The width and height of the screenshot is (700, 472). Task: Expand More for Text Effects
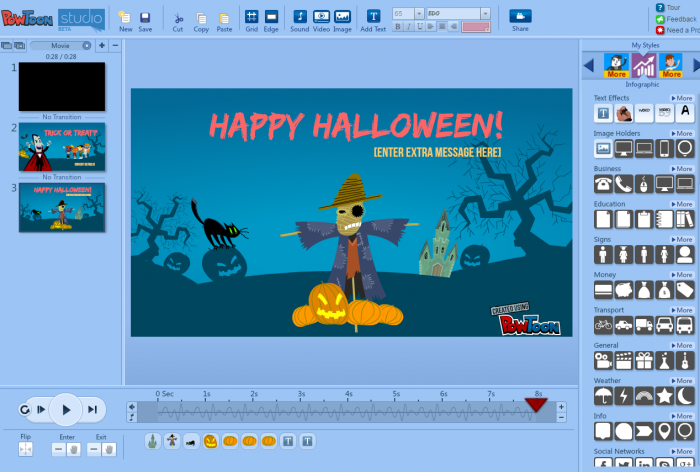pos(682,98)
